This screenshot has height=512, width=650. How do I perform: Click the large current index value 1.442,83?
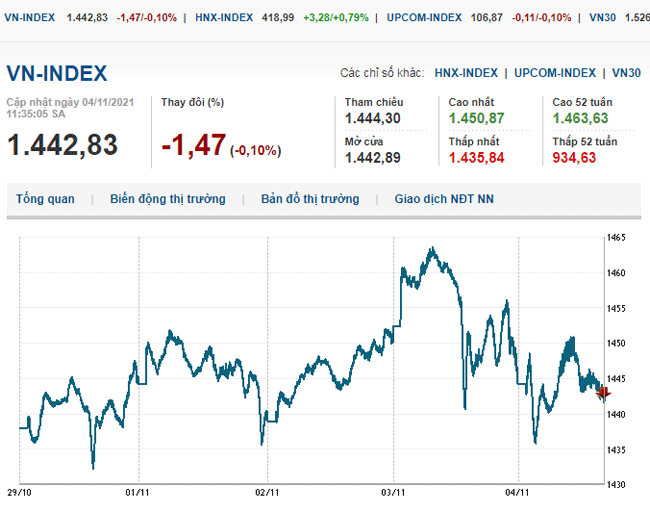[62, 145]
